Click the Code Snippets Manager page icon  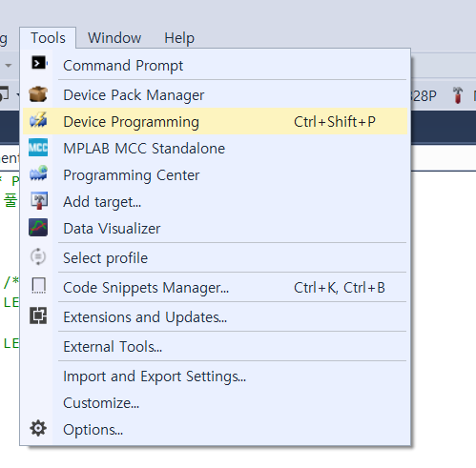coord(39,286)
